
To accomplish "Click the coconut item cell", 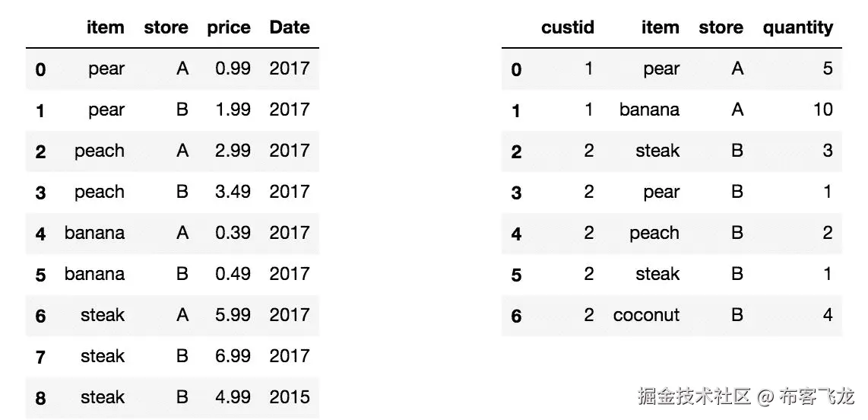I will pyautogui.click(x=646, y=315).
